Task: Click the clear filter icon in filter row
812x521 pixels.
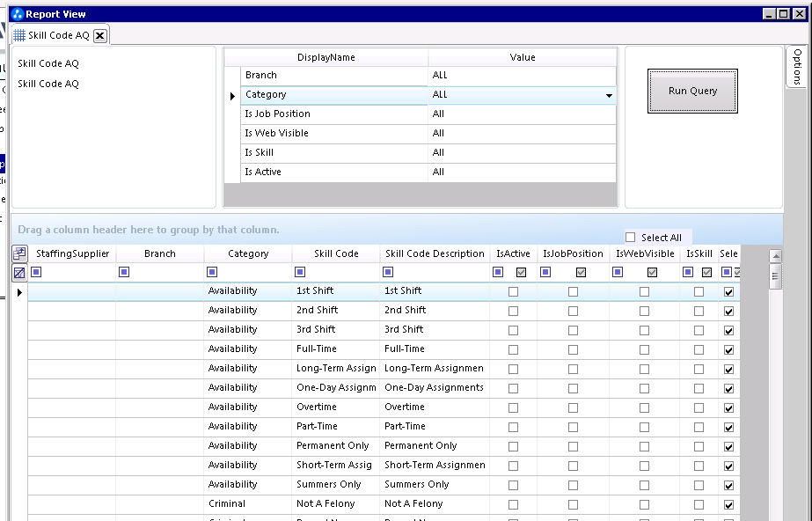Action: click(19, 273)
